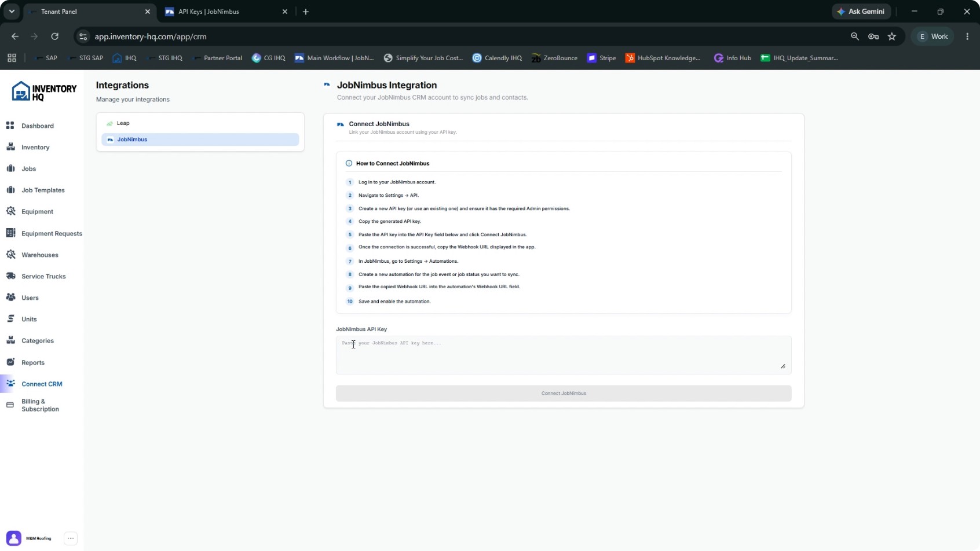
Task: Close the API Keys JobNimbus tab
Action: 285,12
